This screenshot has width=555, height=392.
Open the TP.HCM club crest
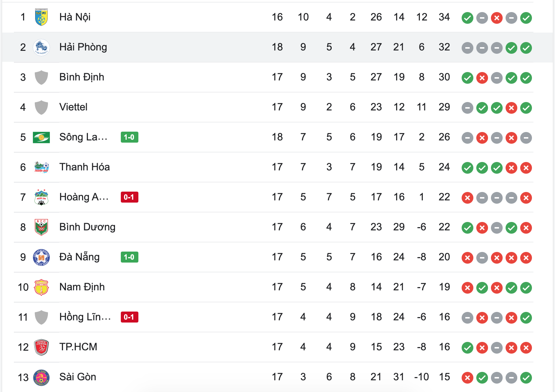click(x=41, y=347)
